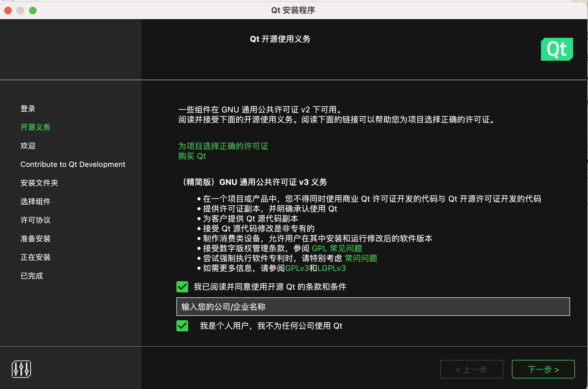Select the 准备安装 step in sidebar
Image resolution: width=588 pixels, height=389 pixels.
point(35,239)
